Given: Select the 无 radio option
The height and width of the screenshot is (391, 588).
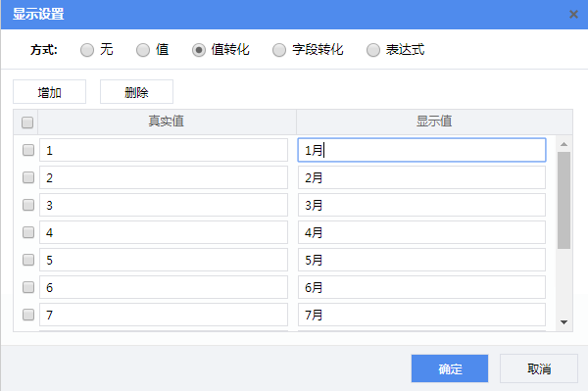Looking at the screenshot, I should (87, 50).
